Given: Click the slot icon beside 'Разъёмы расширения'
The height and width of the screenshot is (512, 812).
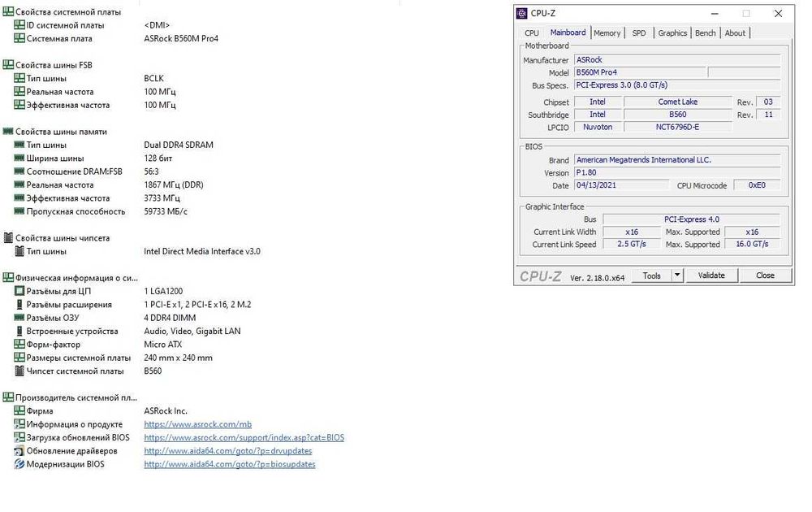Looking at the screenshot, I should 19,304.
